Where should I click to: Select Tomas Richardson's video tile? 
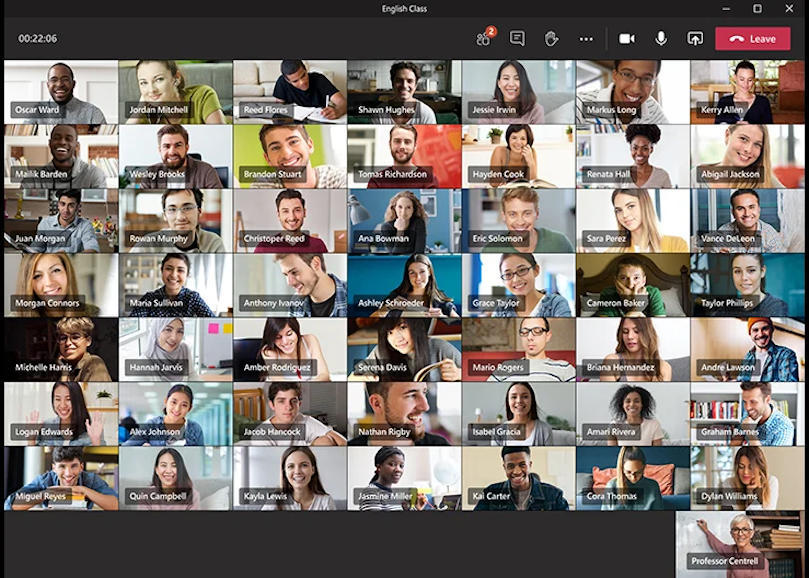404,156
